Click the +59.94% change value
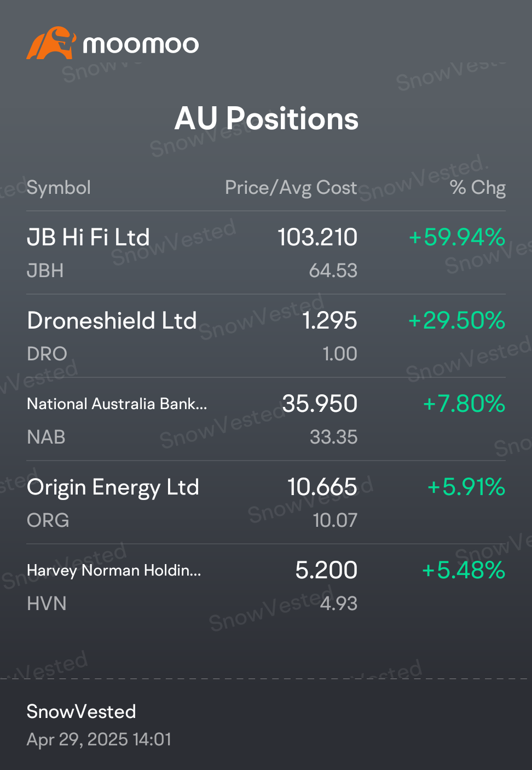 pos(456,238)
